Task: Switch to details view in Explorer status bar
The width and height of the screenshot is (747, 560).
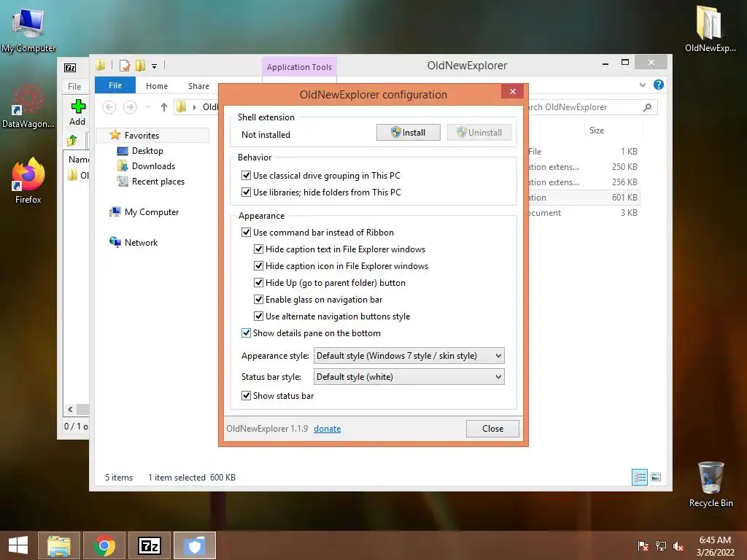Action: point(639,477)
